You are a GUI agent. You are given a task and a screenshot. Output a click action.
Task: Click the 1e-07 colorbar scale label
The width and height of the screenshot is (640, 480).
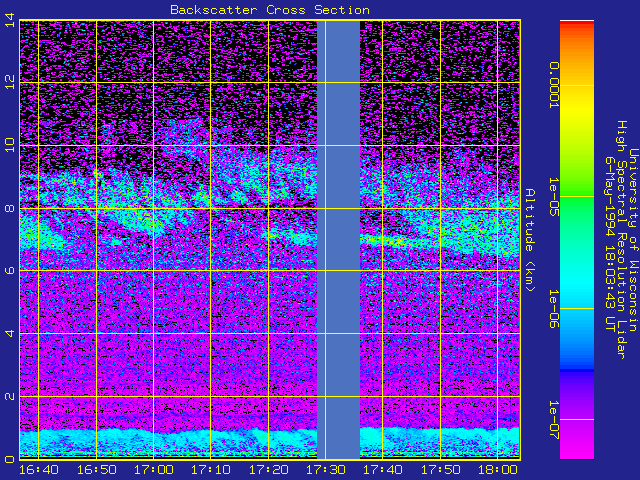[553, 420]
